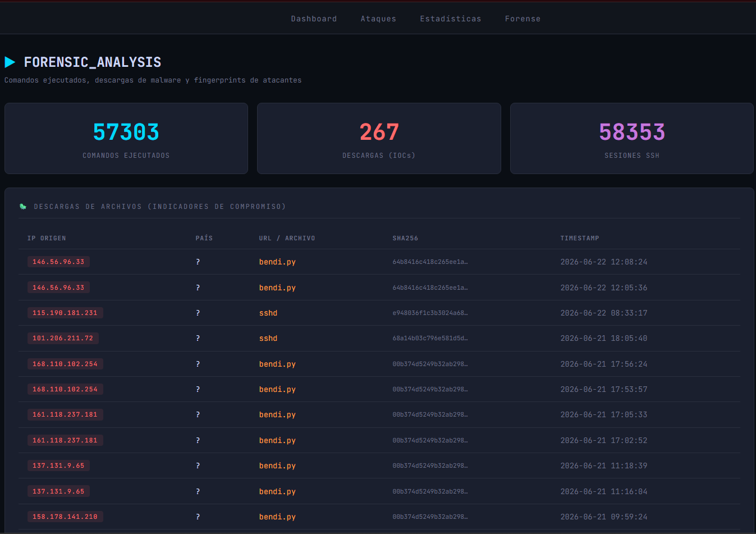Click bendi.py in the 17:53:57 row
Screen dimensions: 756x534
point(277,389)
